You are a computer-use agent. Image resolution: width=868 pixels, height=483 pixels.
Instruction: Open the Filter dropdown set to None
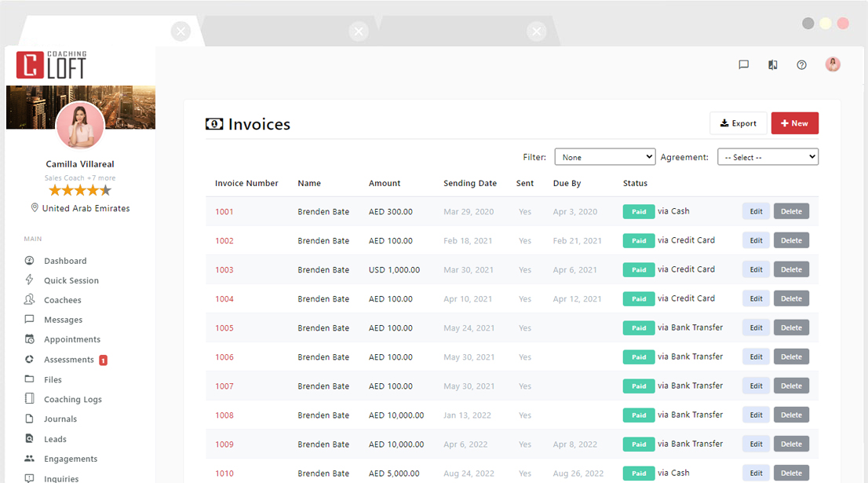coord(604,157)
